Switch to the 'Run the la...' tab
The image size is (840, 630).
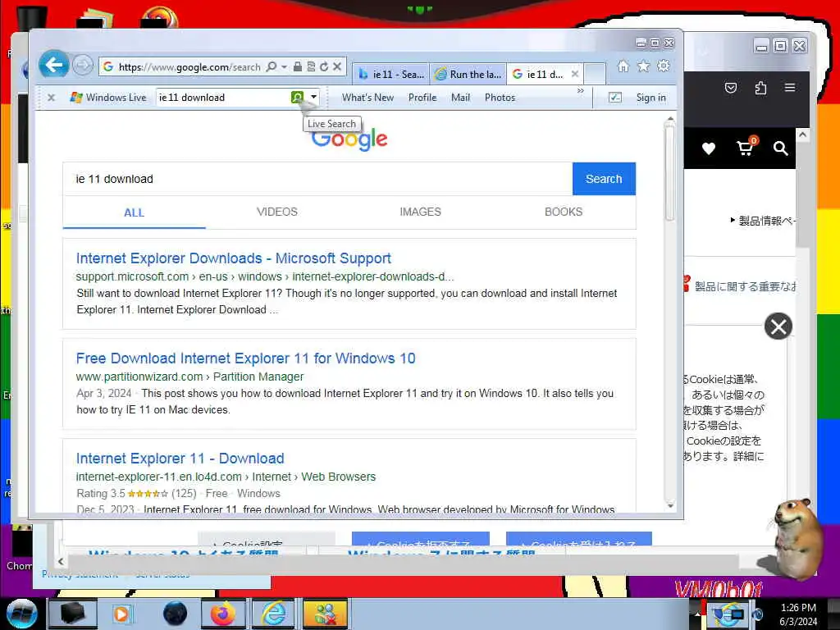468,75
